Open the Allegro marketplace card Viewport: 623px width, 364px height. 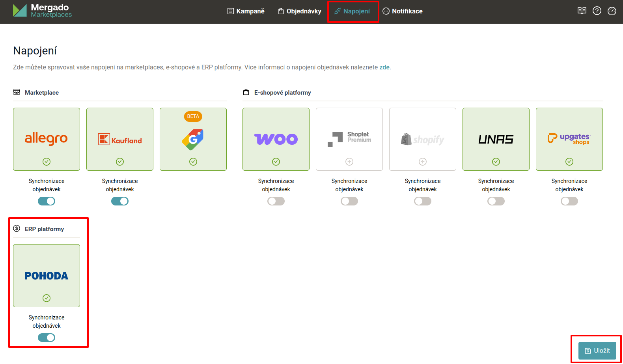point(47,139)
